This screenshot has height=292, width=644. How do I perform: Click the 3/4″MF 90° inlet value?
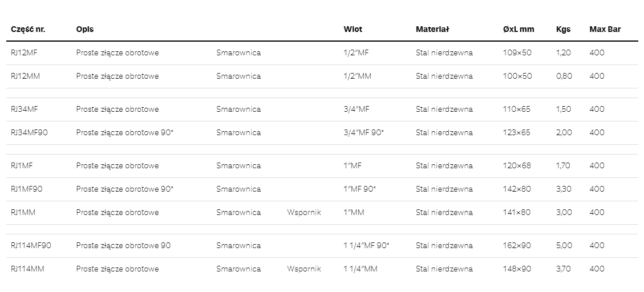(364, 132)
